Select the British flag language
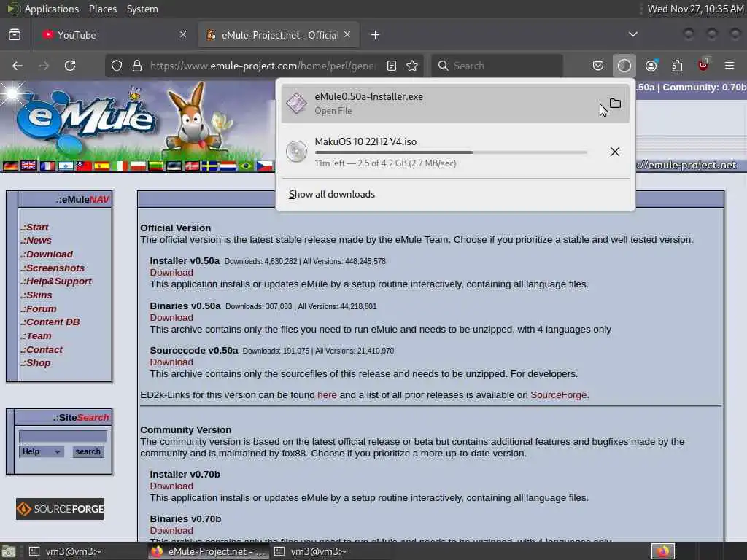Viewport: 747px width, 560px height. tap(28, 166)
